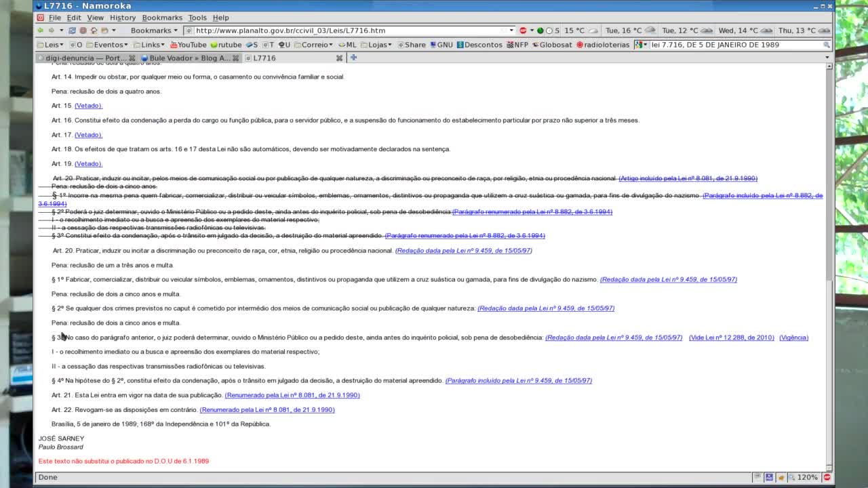
Task: Open the View menu
Action: click(x=95, y=18)
